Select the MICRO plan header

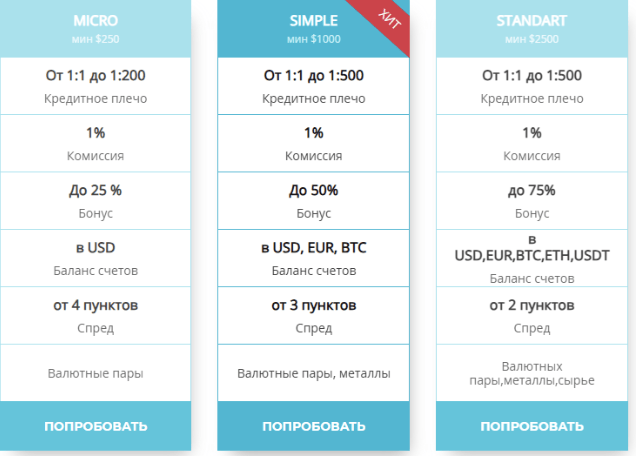95,20
